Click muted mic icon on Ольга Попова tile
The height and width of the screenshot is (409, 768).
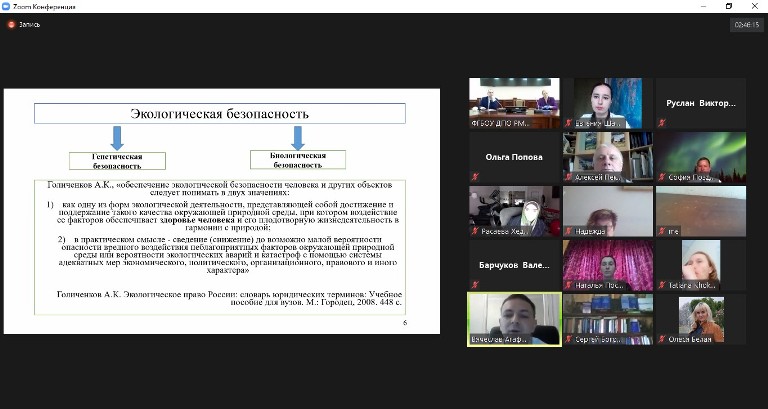[474, 177]
